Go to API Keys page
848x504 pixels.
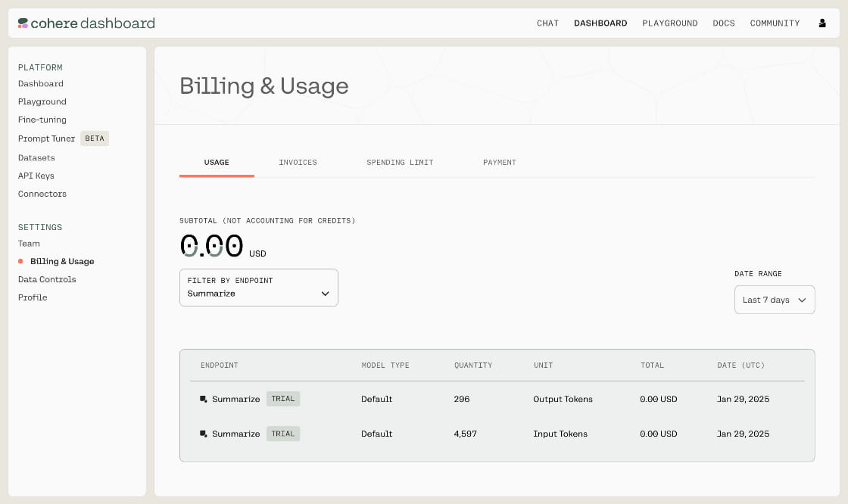click(36, 176)
